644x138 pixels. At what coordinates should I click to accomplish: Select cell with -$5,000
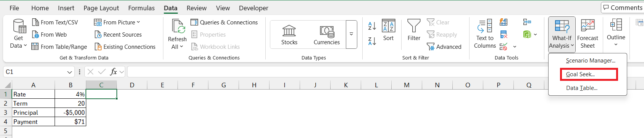tap(71, 112)
